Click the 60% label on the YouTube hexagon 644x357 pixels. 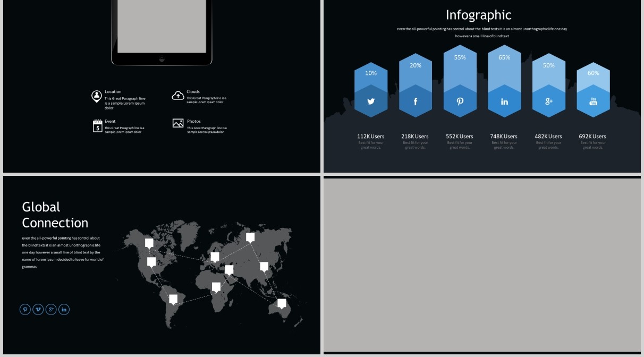tap(594, 73)
